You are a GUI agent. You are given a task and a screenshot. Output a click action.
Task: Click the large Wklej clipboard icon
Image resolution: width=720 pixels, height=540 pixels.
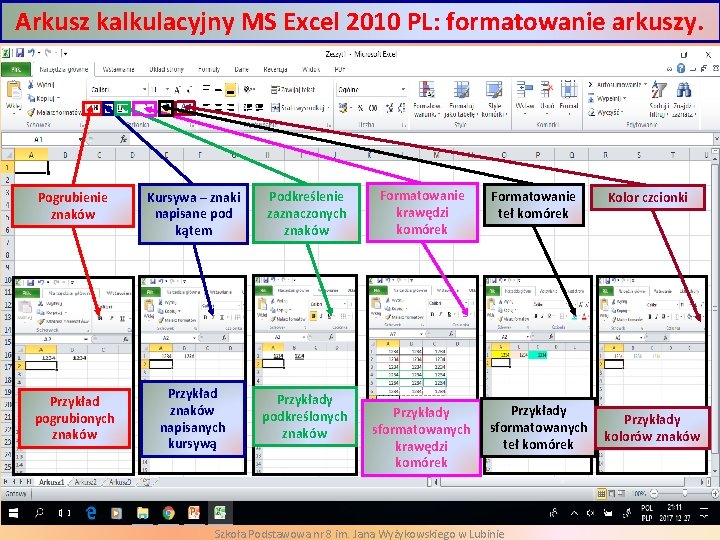13,90
